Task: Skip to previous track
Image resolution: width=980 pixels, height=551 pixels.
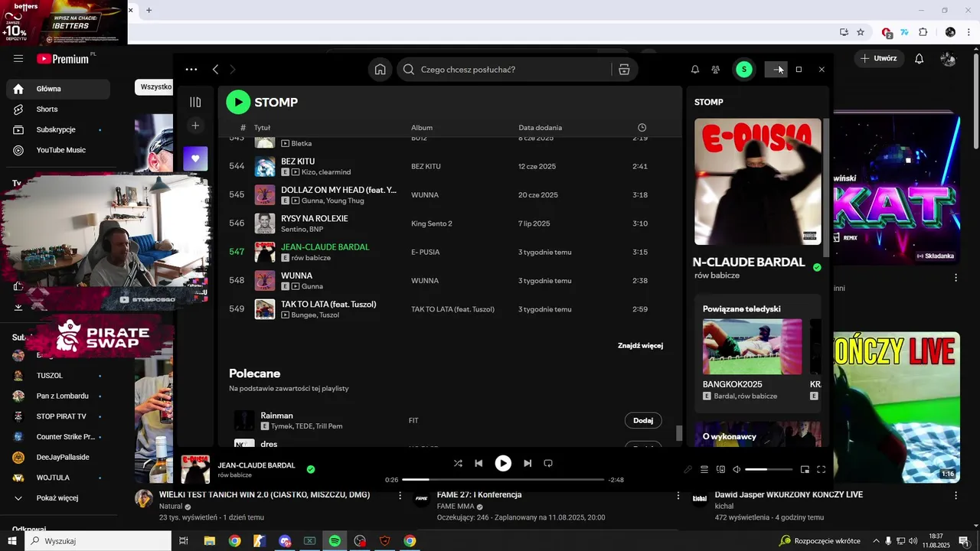Action: [479, 463]
